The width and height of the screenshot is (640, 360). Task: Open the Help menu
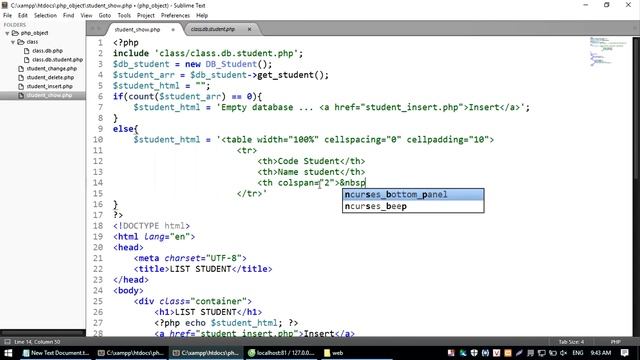coord(202,16)
